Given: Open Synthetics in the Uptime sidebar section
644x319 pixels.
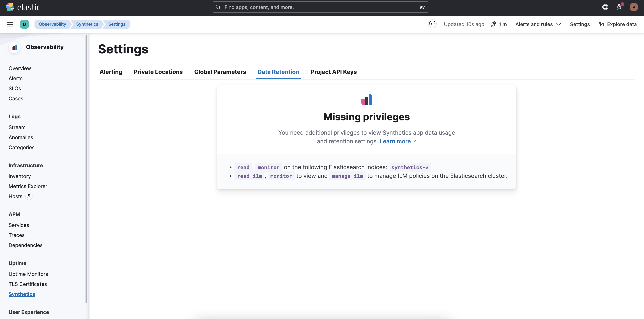Looking at the screenshot, I should [22, 294].
